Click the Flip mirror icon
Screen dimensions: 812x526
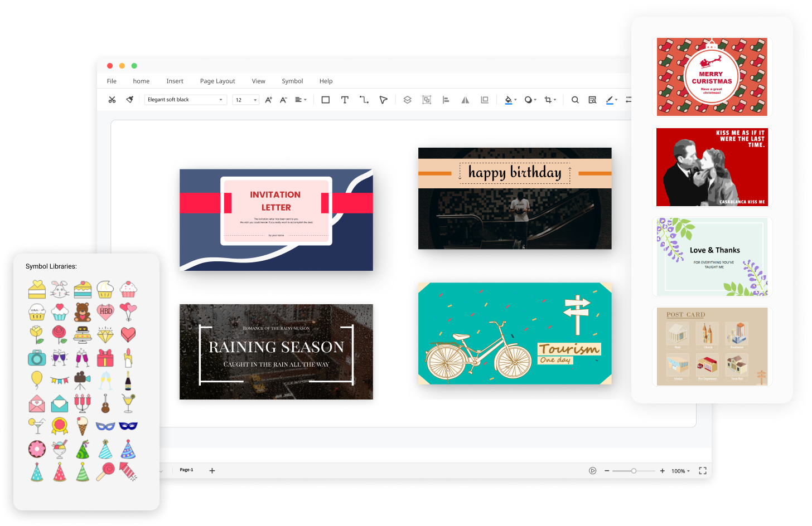(465, 100)
